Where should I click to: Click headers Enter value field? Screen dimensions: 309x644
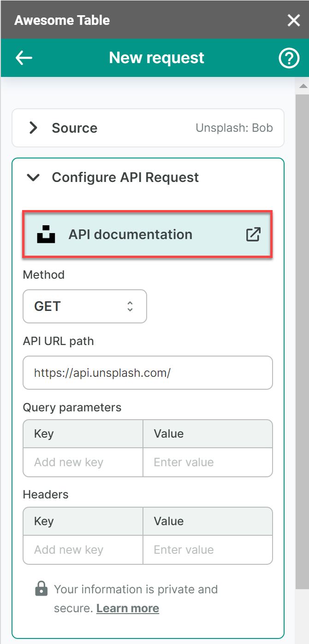(x=208, y=550)
